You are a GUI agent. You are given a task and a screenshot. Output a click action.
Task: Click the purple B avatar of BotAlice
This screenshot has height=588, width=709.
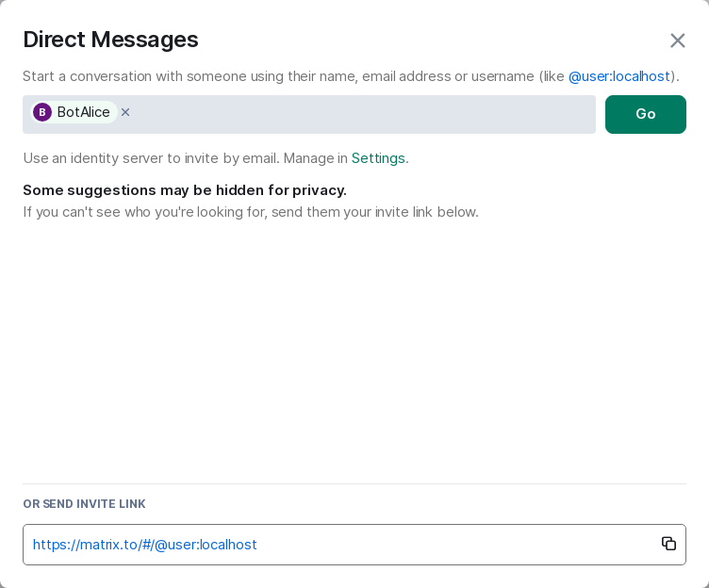(42, 112)
